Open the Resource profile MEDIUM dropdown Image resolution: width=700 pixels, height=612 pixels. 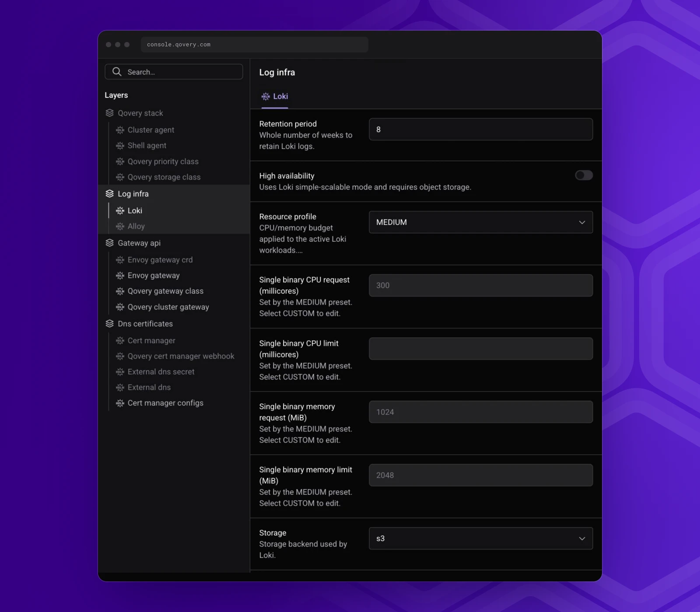[x=481, y=222]
